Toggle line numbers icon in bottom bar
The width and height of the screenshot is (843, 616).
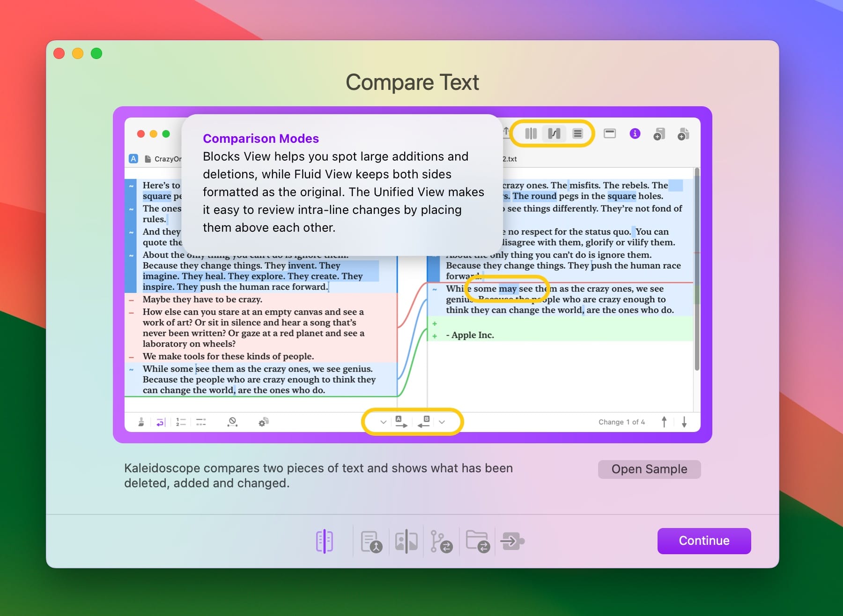click(x=181, y=422)
